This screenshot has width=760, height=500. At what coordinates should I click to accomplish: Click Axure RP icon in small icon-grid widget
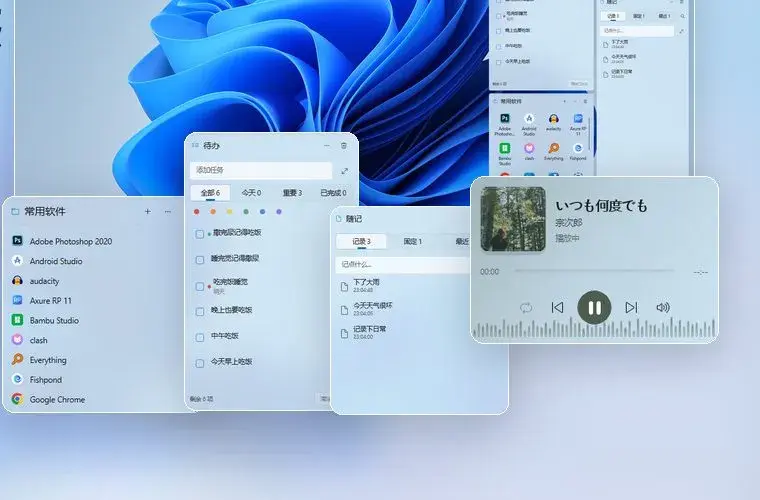578,119
